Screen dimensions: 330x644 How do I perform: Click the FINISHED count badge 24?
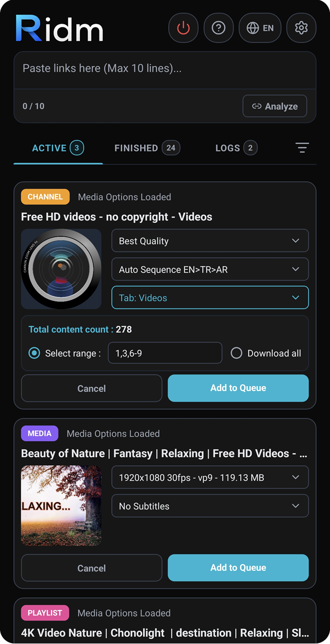point(171,148)
